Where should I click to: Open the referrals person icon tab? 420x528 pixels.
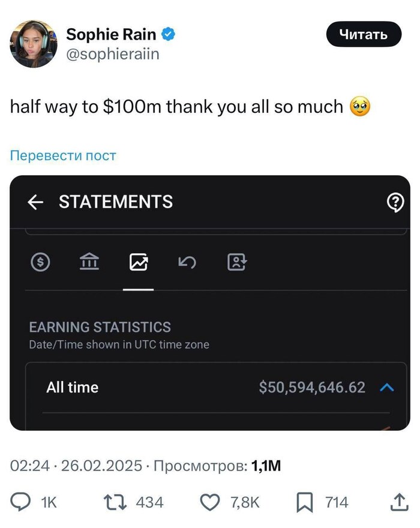point(237,262)
